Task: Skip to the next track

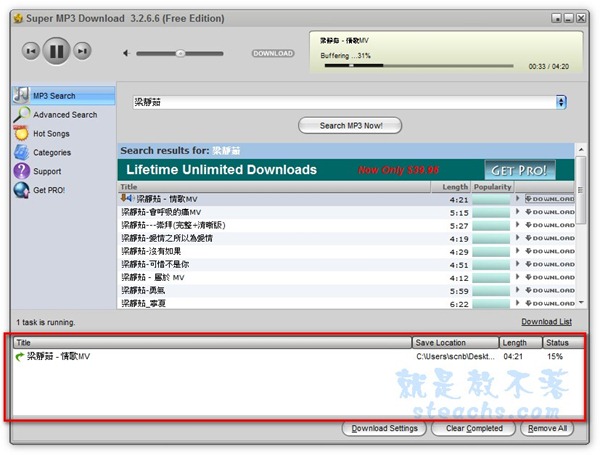Action: [x=83, y=51]
